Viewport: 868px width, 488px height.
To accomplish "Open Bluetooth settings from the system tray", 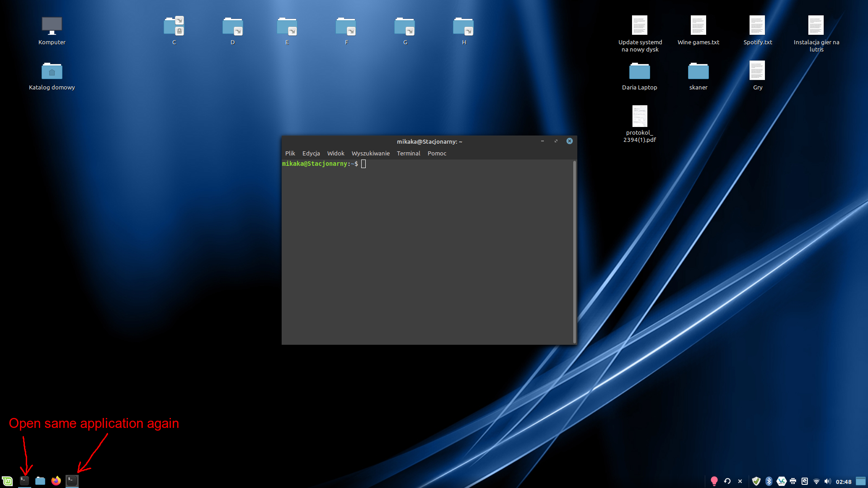I will click(x=769, y=481).
